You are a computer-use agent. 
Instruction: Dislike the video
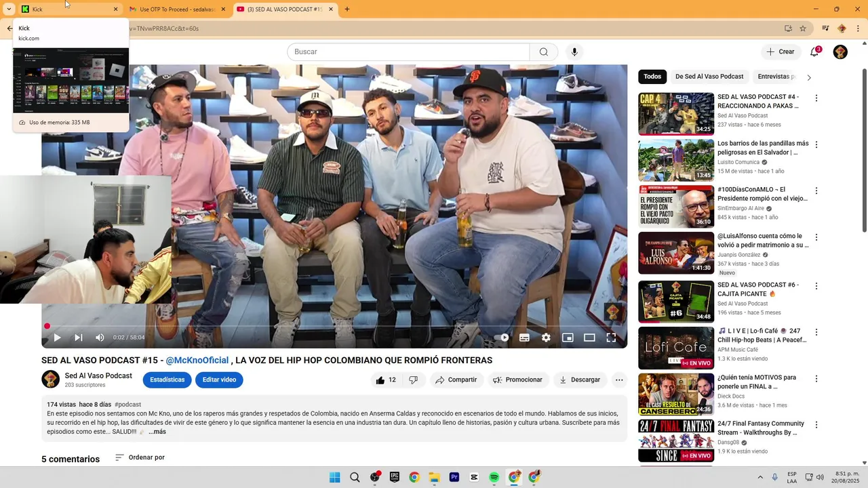coord(413,380)
